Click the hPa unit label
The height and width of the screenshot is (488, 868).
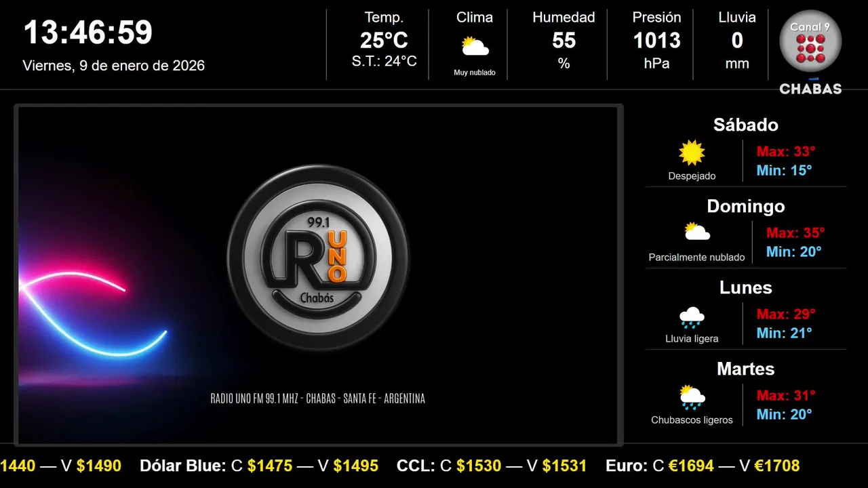point(656,64)
